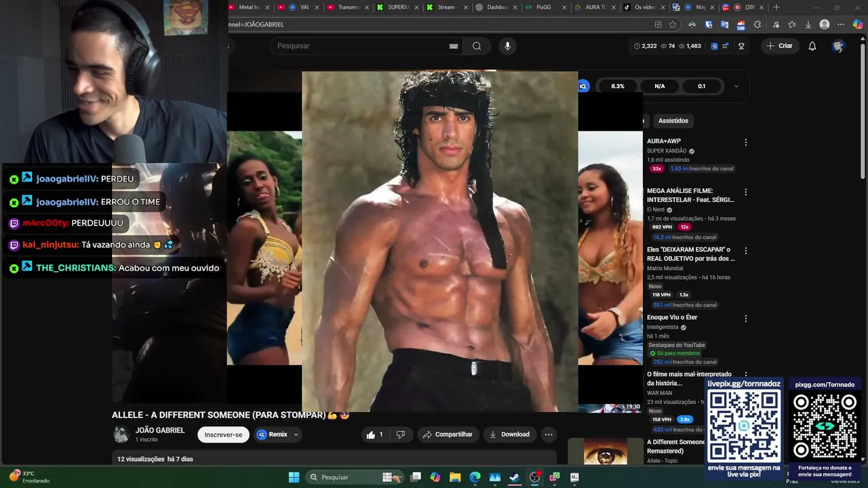This screenshot has width=868, height=488.
Task: Open the browser profile icon
Action: pos(825,24)
